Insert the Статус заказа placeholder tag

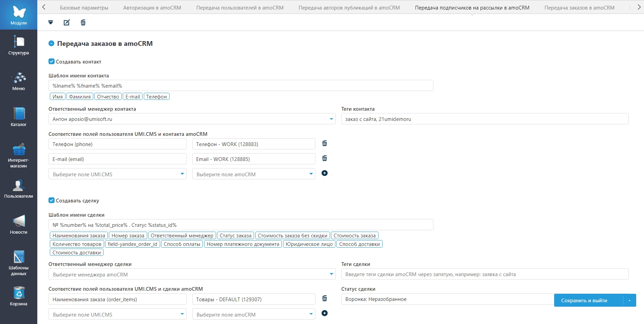pyautogui.click(x=236, y=235)
